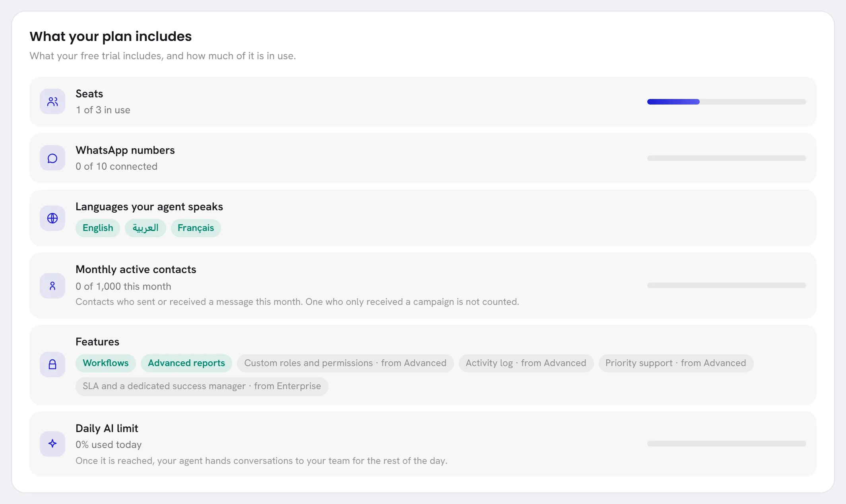Select the Arabic language chip
Viewport: 846px width, 504px height.
pos(146,228)
